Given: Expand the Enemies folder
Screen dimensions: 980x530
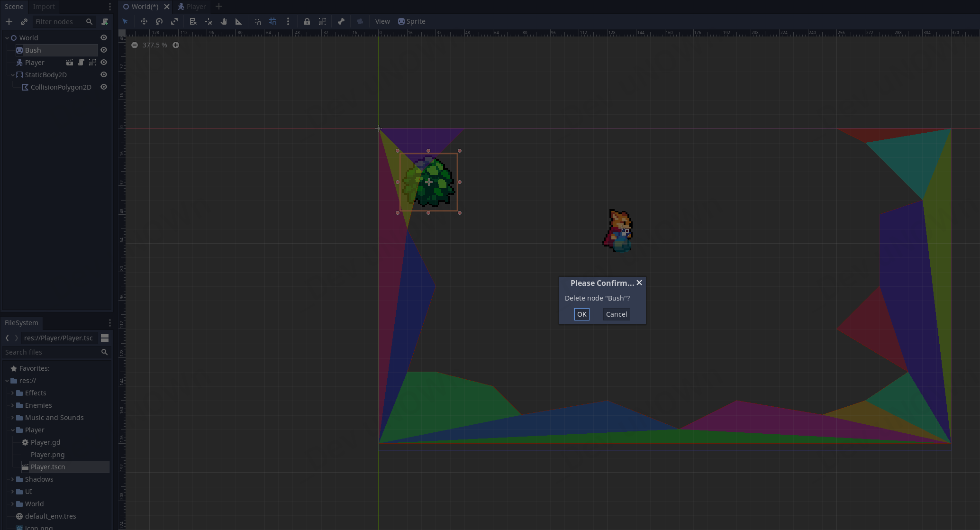Looking at the screenshot, I should pos(13,405).
